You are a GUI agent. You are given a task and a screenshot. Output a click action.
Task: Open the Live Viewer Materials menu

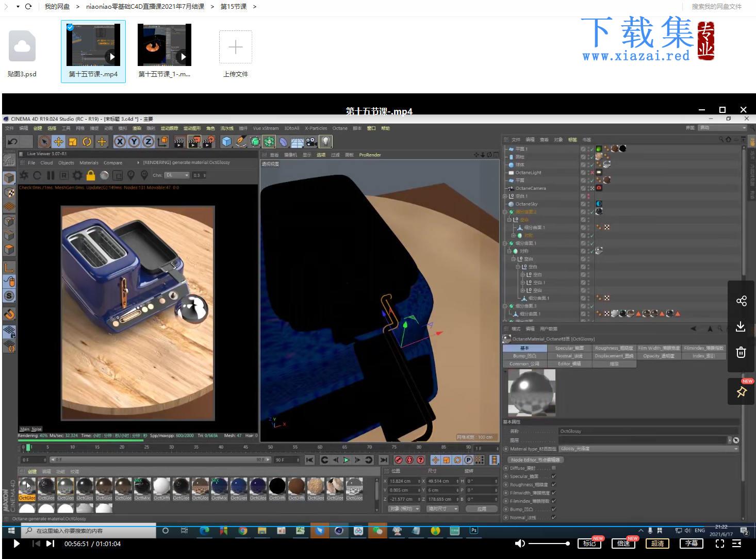pos(89,162)
